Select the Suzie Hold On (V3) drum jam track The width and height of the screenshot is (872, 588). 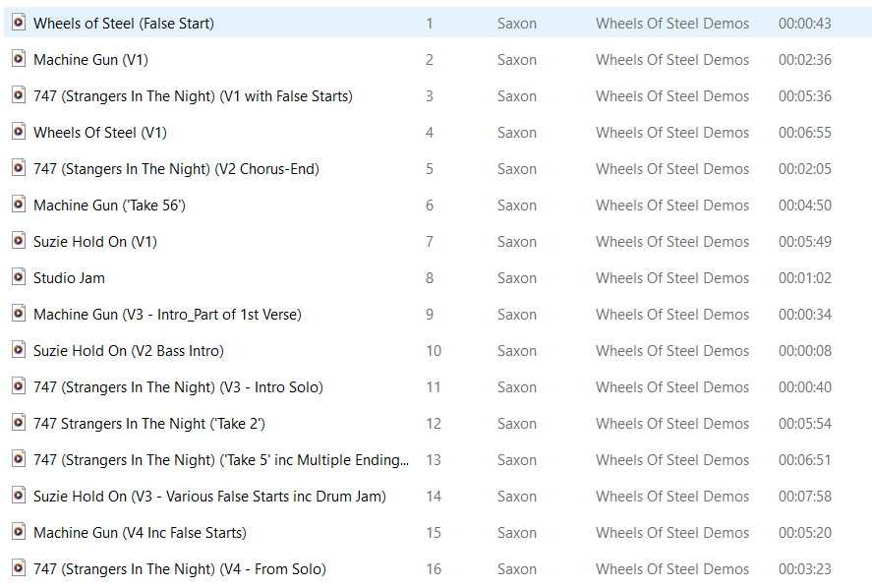209,497
